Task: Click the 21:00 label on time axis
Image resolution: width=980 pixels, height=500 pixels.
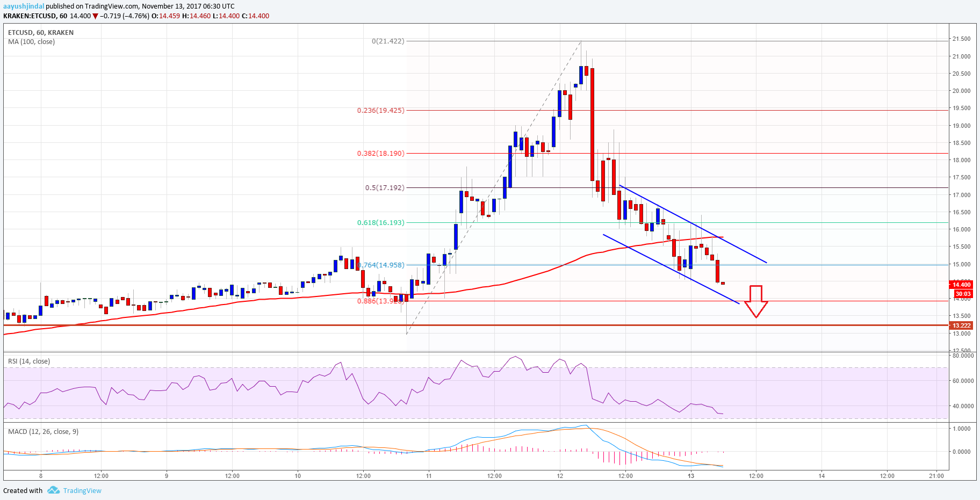Action: [x=936, y=475]
